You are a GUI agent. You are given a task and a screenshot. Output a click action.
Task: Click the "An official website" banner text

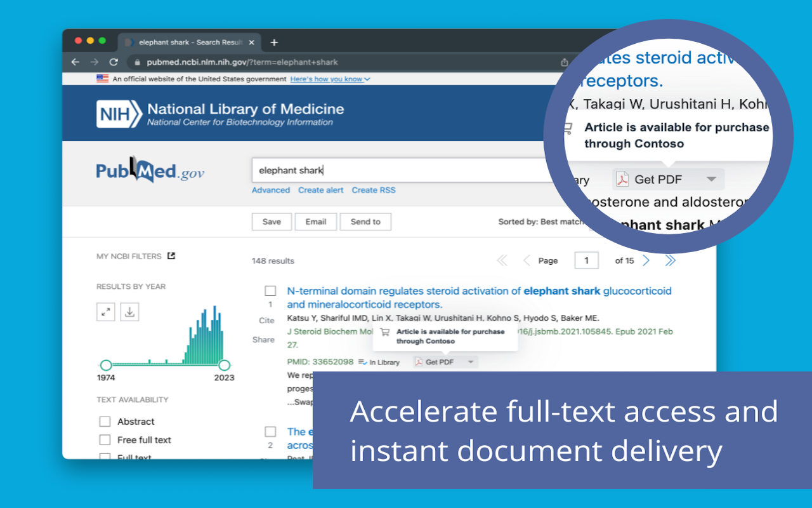(199, 79)
